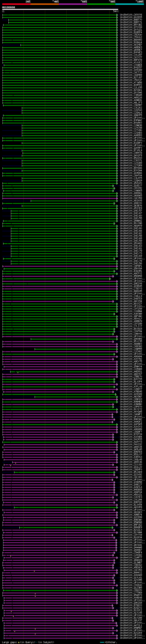Select the UniRef100_B5Y3B2 label
146x644 pixels.
coord(131,25)
